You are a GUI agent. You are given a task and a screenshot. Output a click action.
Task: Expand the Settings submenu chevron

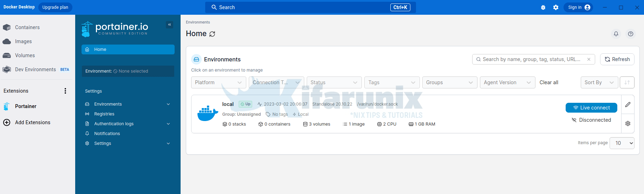coord(168,143)
